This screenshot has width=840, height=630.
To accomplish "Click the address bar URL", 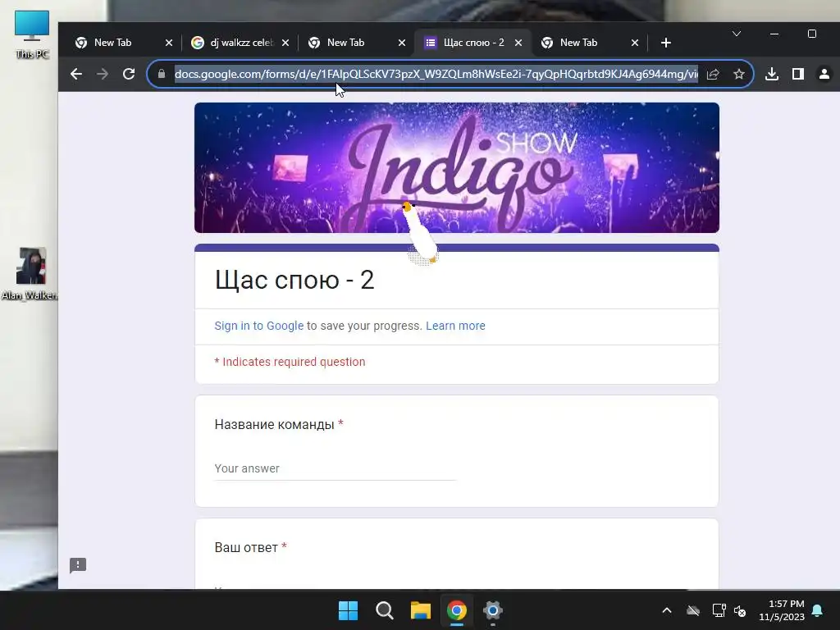I will (x=436, y=74).
